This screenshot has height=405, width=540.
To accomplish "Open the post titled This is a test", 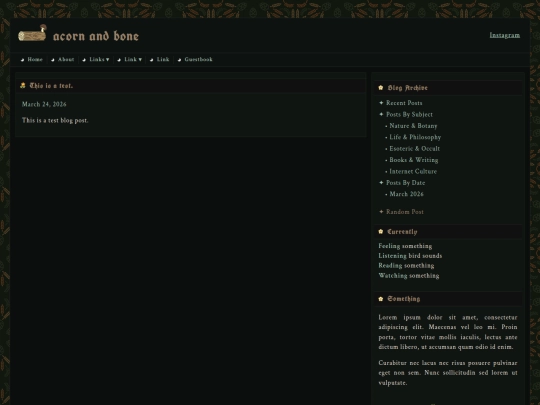I will [51, 85].
